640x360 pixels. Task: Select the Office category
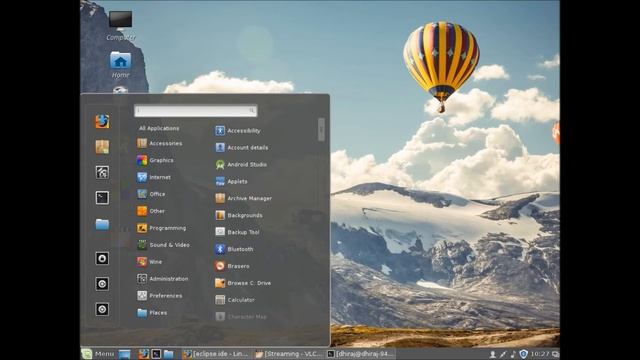pyautogui.click(x=151, y=194)
